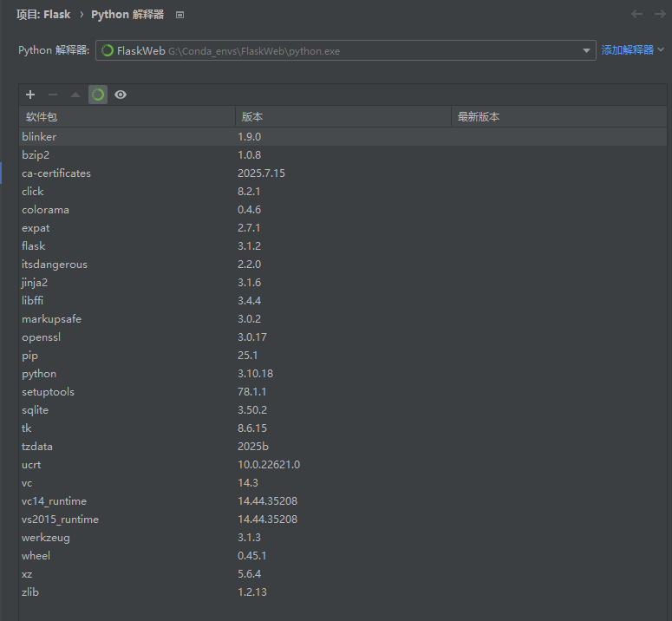The image size is (672, 621).
Task: Select the colorama package row
Action: [x=343, y=210]
